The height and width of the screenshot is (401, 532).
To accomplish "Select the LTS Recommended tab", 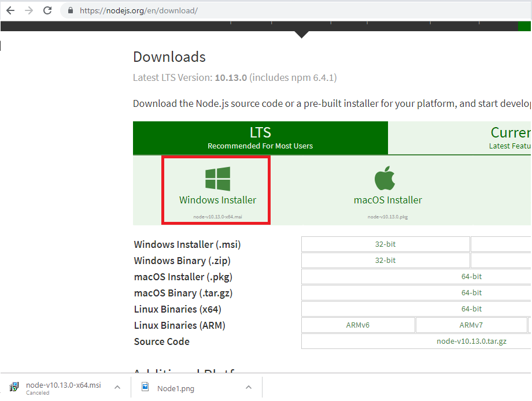I will pyautogui.click(x=260, y=138).
